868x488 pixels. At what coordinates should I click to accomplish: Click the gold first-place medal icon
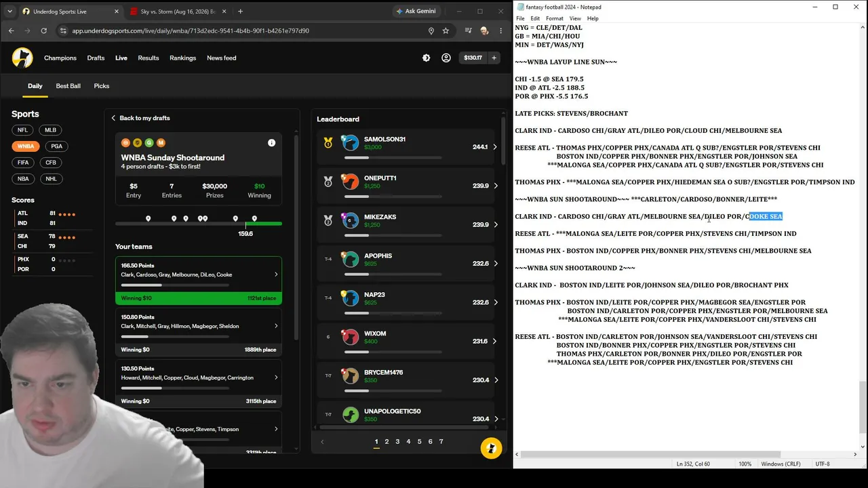click(328, 143)
